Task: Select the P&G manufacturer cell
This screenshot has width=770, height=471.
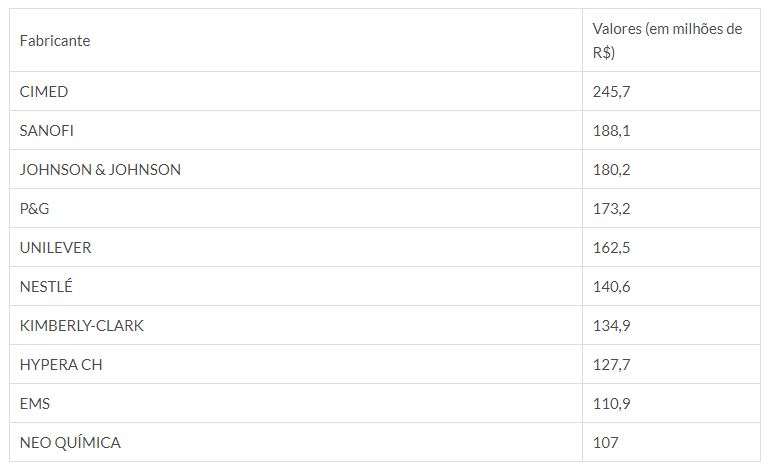Action: click(x=35, y=209)
